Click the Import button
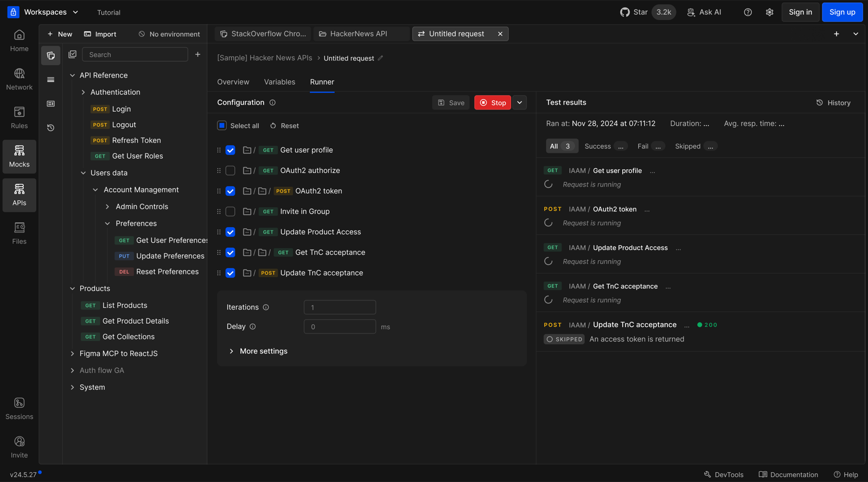The width and height of the screenshot is (868, 482). [x=100, y=34]
